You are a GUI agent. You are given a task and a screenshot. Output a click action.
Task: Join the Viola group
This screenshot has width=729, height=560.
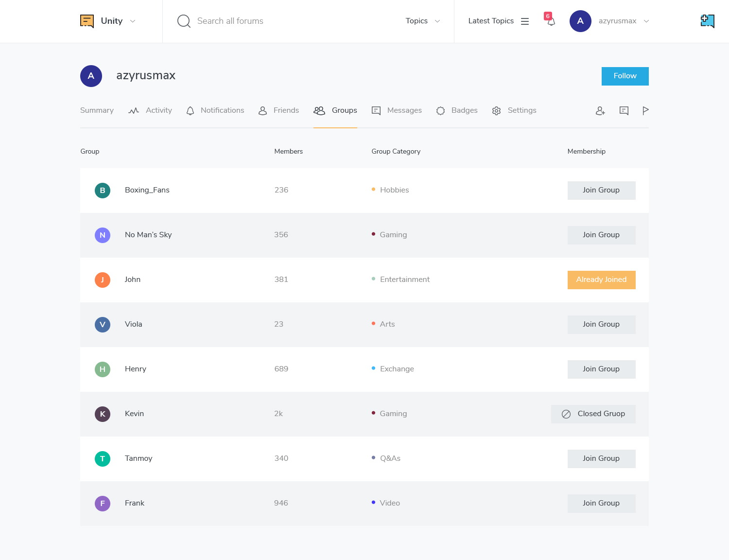602,325
